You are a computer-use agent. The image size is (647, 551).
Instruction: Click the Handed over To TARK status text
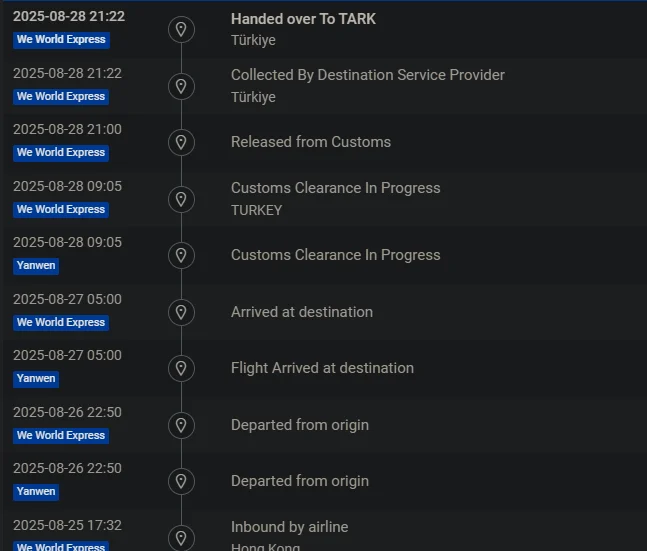[x=303, y=19]
